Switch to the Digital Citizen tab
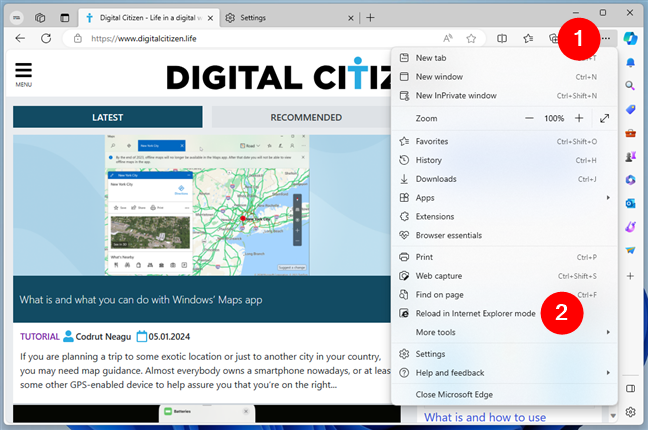Screen dimensions: 648x430 tap(149, 18)
